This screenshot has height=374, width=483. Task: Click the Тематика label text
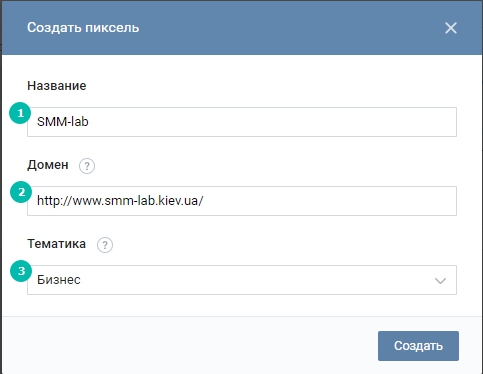(56, 244)
